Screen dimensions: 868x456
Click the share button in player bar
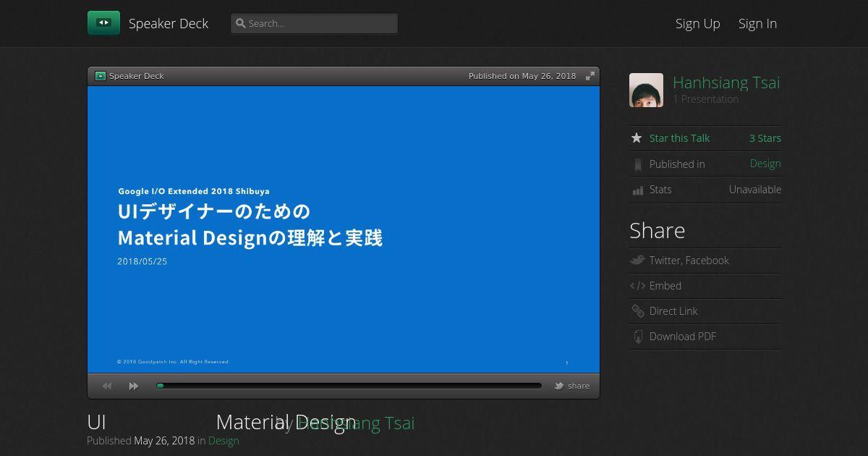[572, 386]
